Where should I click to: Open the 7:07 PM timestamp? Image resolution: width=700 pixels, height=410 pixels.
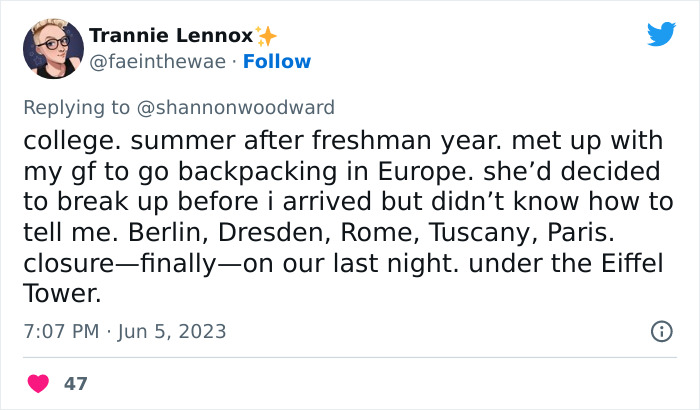61,331
